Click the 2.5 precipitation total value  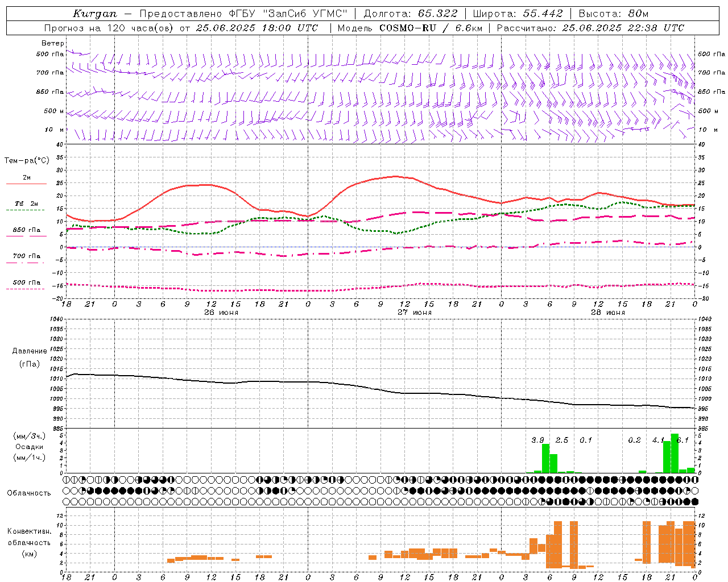[x=561, y=440]
